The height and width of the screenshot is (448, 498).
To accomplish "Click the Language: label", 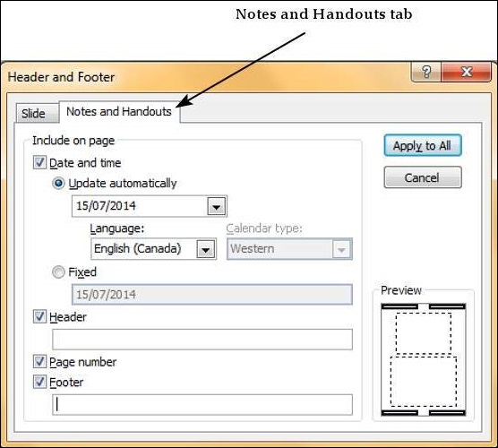I will [x=117, y=228].
